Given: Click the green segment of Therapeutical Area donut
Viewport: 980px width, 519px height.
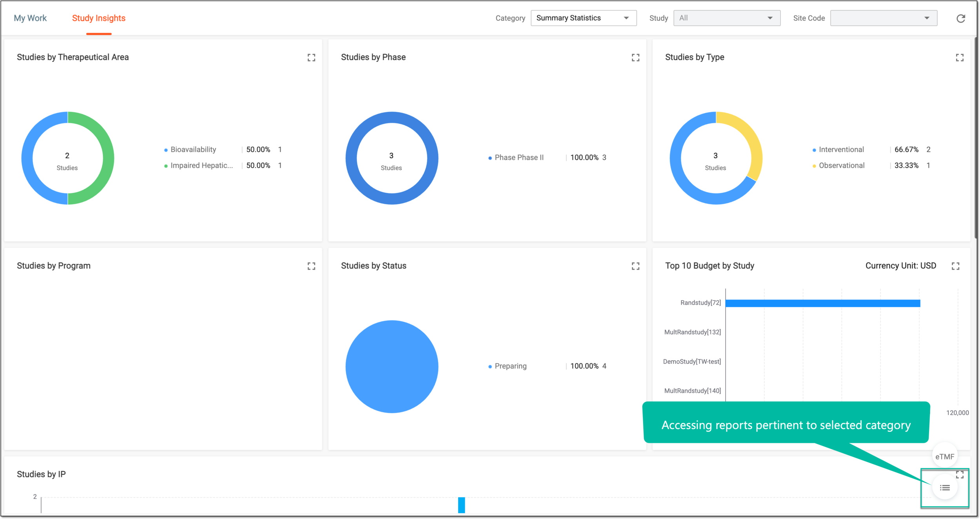Looking at the screenshot, I should (x=108, y=158).
